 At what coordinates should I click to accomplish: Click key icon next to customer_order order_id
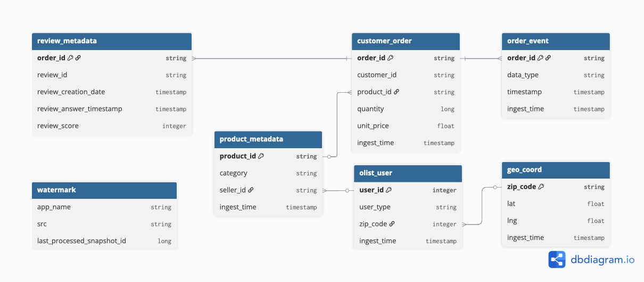point(390,58)
